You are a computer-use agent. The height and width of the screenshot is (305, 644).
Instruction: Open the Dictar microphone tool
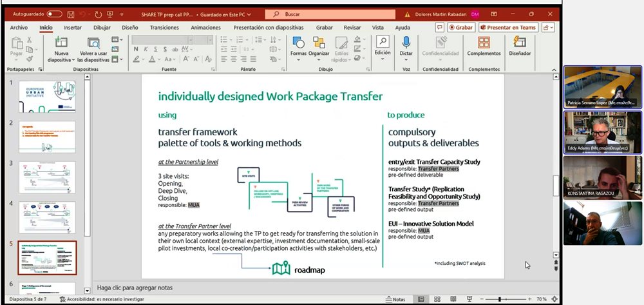[406, 43]
